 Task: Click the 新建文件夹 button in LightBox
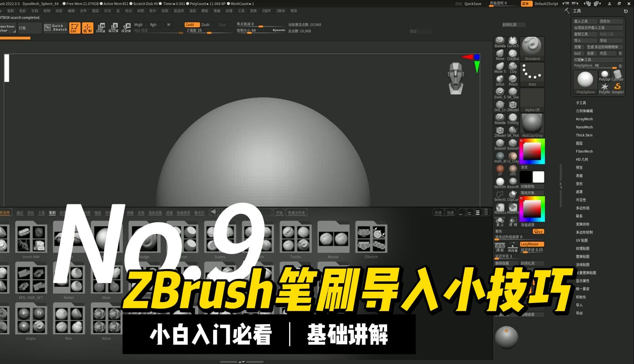296,213
